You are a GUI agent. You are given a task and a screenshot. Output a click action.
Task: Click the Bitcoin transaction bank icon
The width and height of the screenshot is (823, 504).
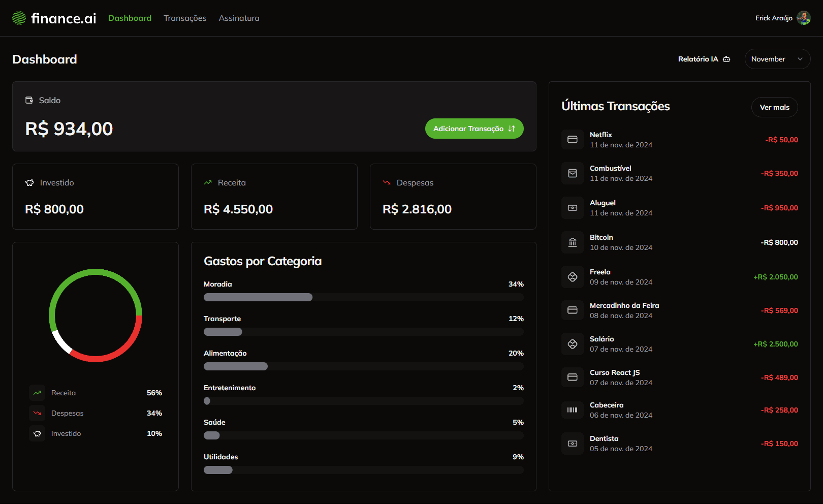pos(572,242)
